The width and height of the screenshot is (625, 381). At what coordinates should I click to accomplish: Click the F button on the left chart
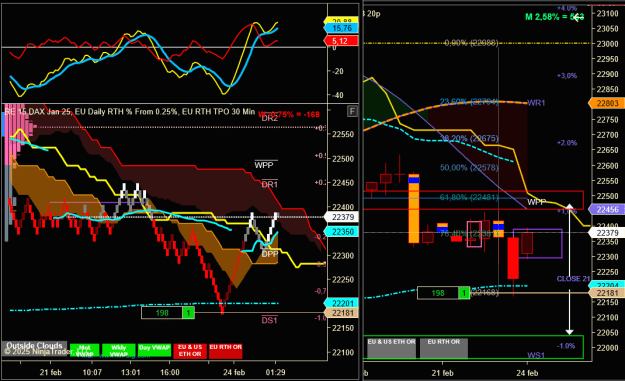[x=352, y=111]
